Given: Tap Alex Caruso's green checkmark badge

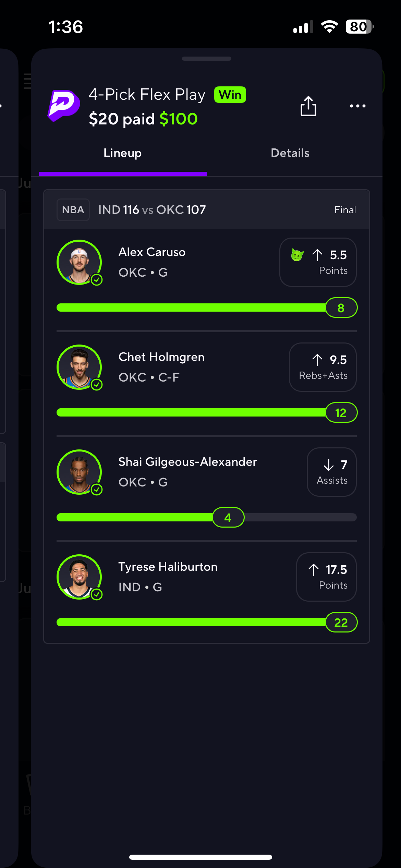Looking at the screenshot, I should [x=97, y=280].
